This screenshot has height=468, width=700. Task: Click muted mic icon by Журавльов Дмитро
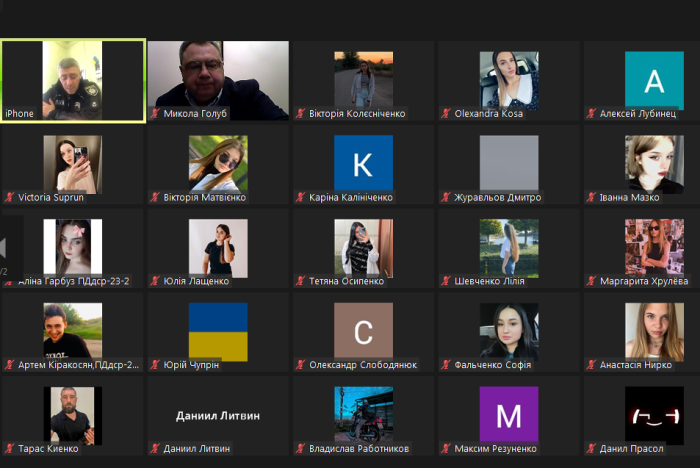446,198
